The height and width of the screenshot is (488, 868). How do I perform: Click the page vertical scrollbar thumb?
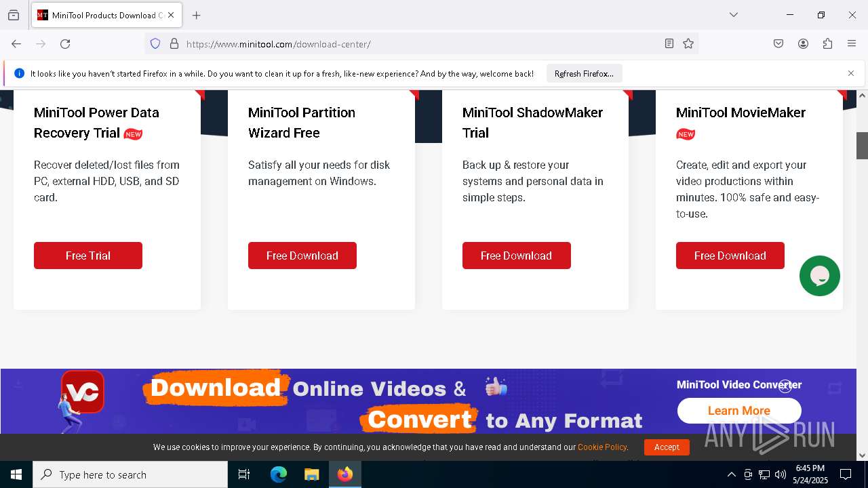click(862, 146)
